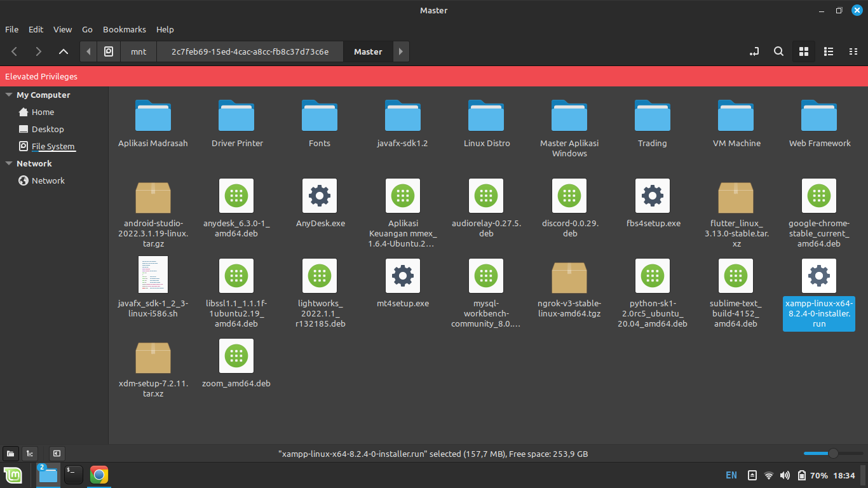This screenshot has height=488, width=868.
Task: Select Web Framework folder
Action: (x=820, y=124)
